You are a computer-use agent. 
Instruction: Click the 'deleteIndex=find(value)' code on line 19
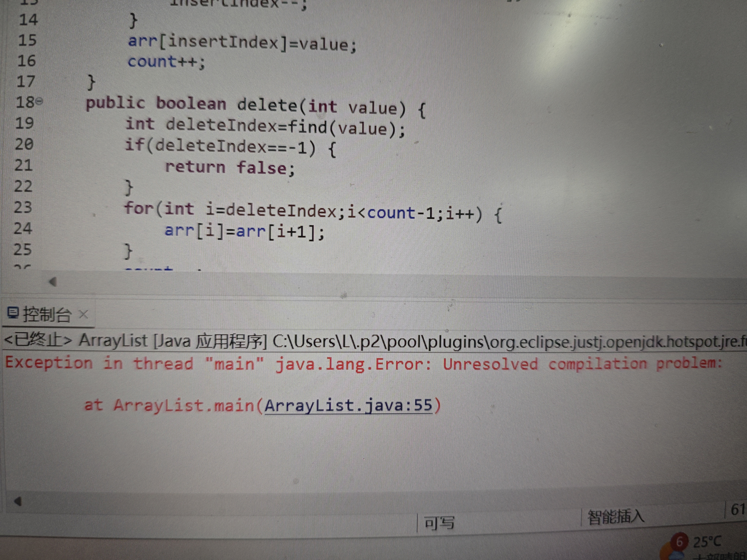coord(280,127)
